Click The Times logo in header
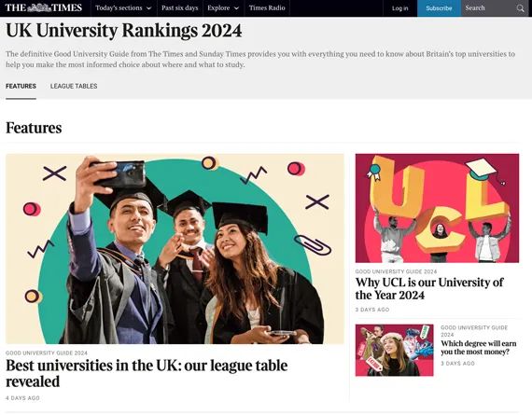The height and width of the screenshot is (415, 532). click(44, 7)
